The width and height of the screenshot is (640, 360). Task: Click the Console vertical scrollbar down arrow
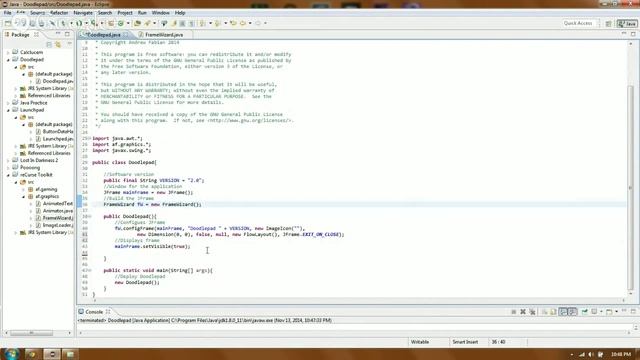636,328
